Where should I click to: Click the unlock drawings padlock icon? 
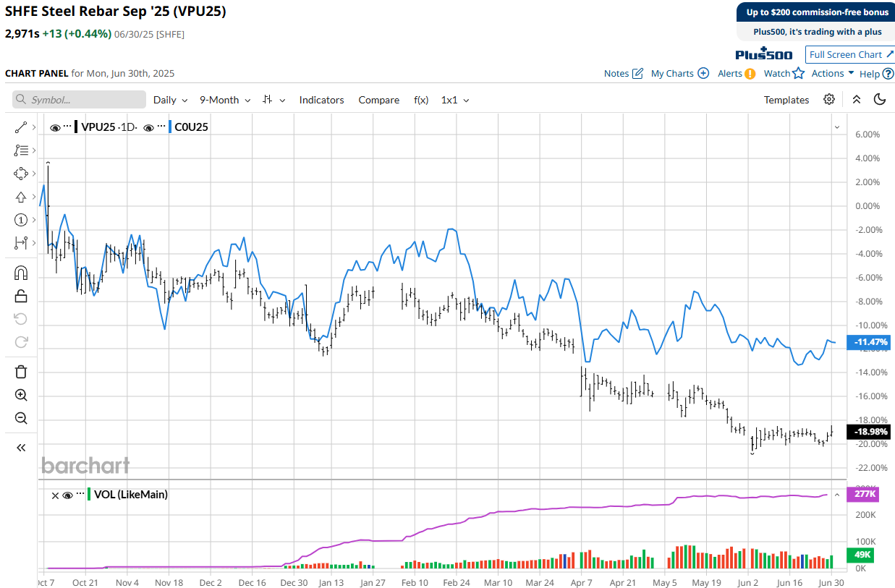pos(20,296)
